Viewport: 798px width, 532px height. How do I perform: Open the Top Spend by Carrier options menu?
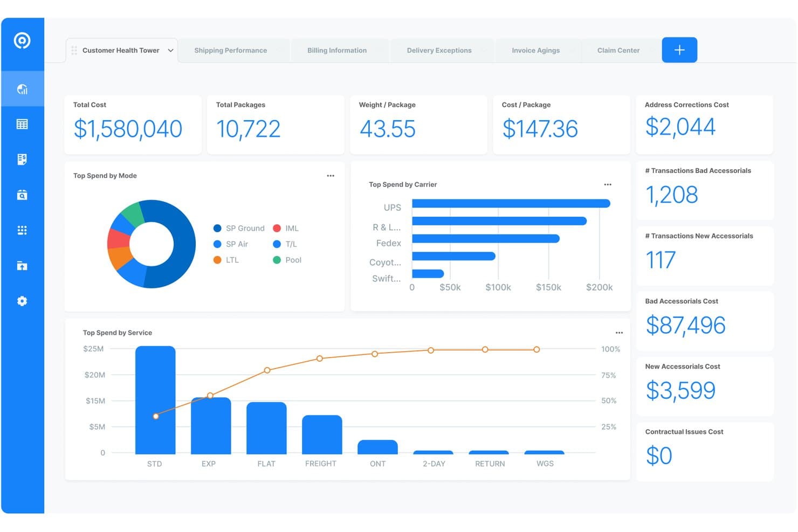point(608,184)
